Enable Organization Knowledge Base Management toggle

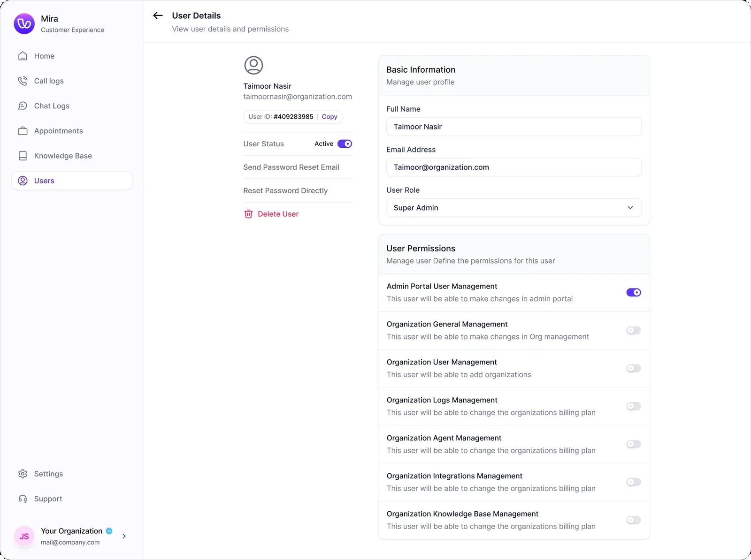[634, 520]
